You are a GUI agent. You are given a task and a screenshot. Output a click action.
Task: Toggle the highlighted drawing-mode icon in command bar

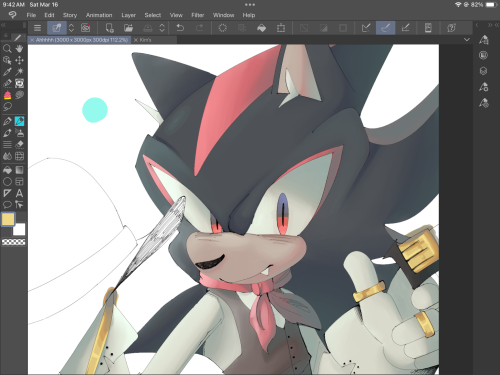pyautogui.click(x=57, y=28)
